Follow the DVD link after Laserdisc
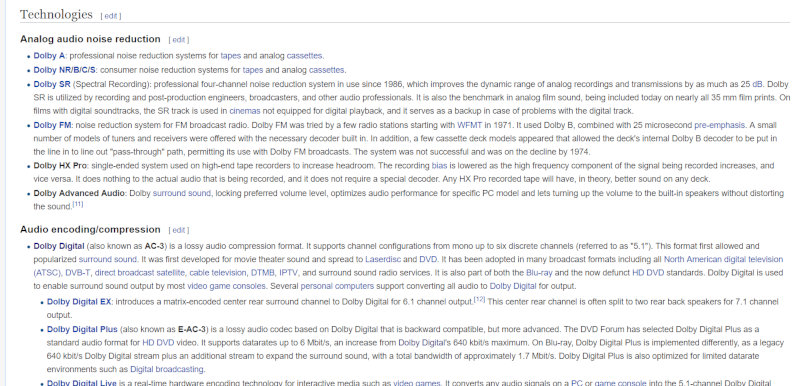 coord(428,260)
